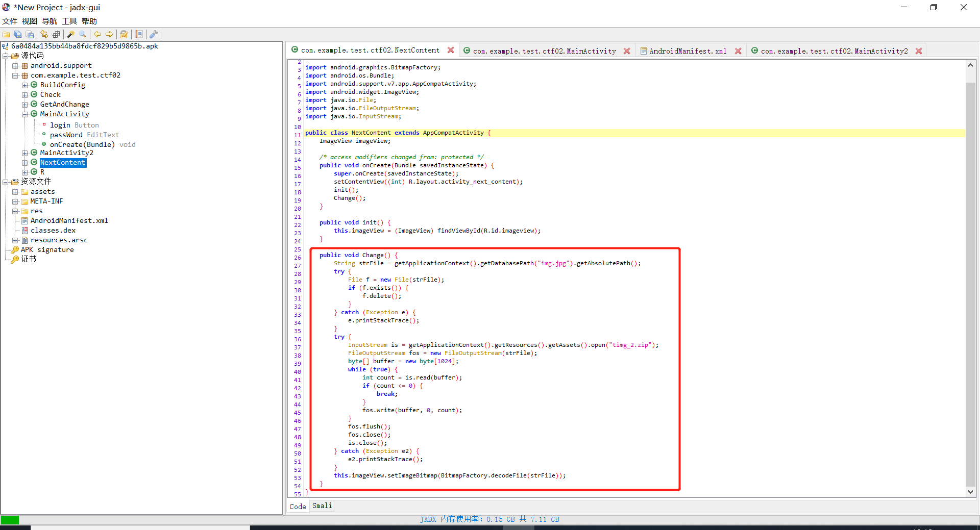Screen dimensions: 980x530
Task: Navigate forward with the right arrow icon
Action: click(109, 34)
